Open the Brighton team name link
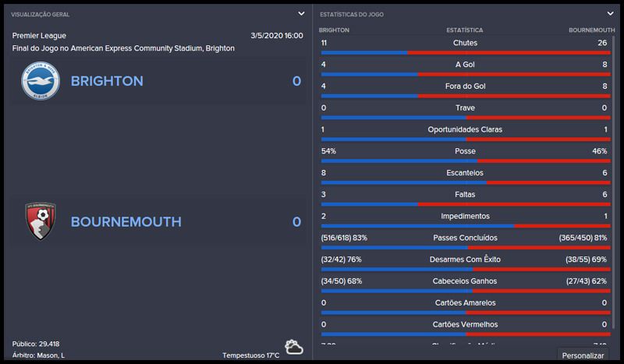 107,81
